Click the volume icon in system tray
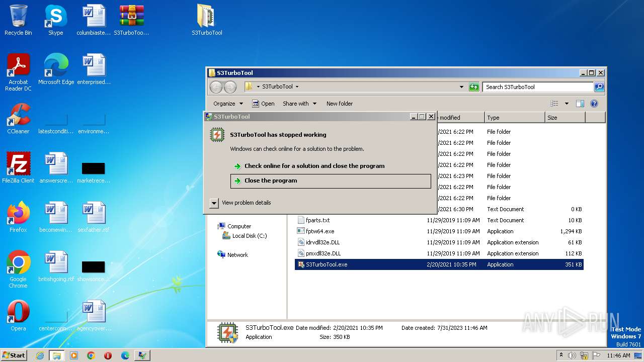This screenshot has width=644, height=362. pyautogui.click(x=572, y=355)
